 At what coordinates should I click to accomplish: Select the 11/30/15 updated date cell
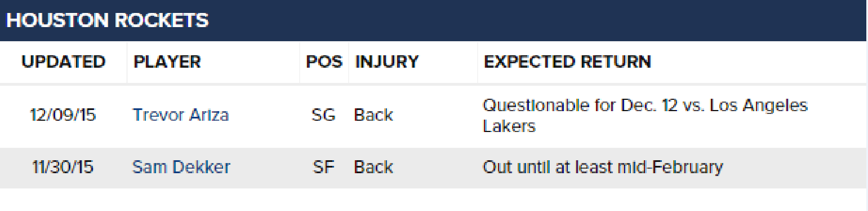pyautogui.click(x=63, y=168)
